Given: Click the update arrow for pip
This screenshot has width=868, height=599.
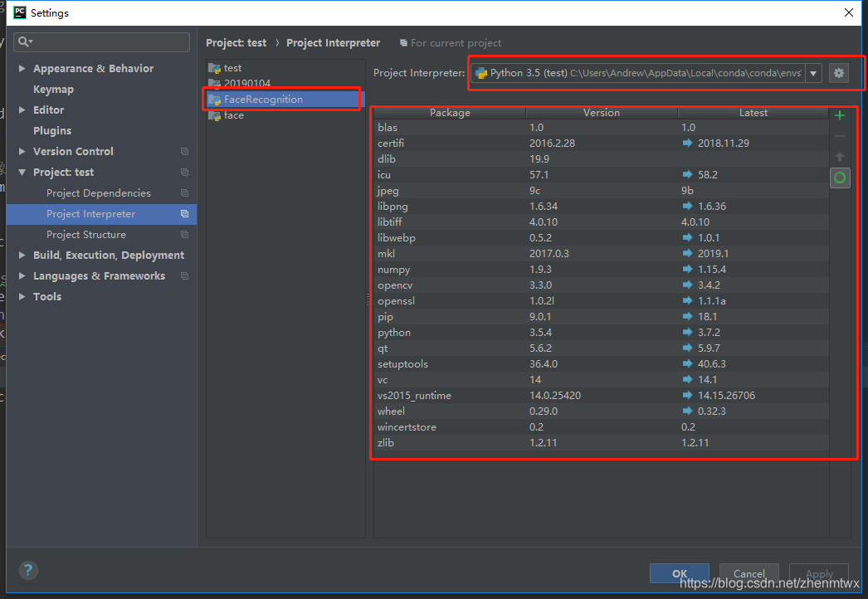Looking at the screenshot, I should (688, 317).
